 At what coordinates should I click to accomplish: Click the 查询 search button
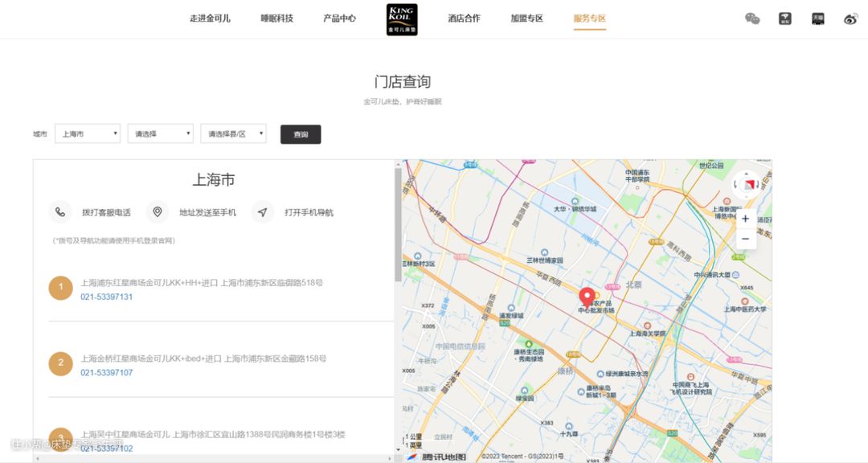301,134
